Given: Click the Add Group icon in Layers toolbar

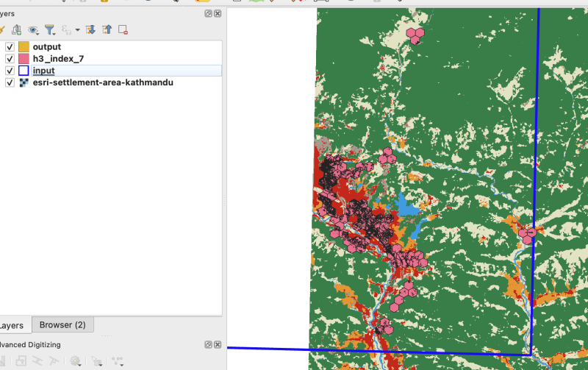Looking at the screenshot, I should point(16,30).
